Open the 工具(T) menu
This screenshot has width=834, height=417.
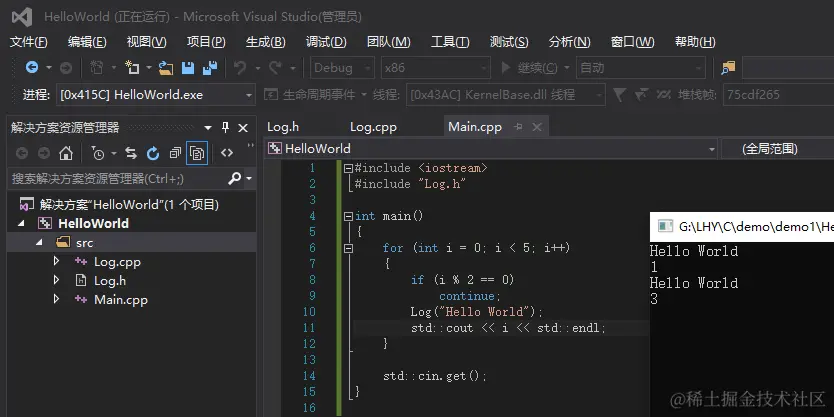tap(450, 41)
